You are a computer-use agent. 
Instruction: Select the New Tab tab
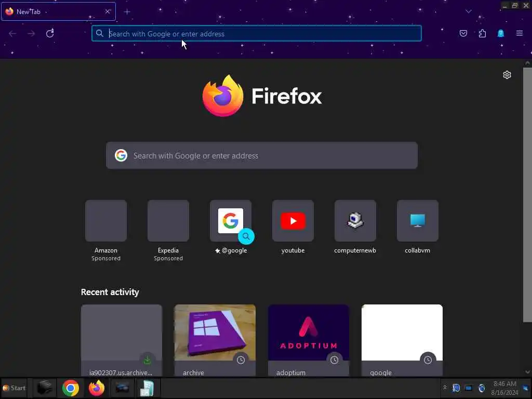[58, 11]
